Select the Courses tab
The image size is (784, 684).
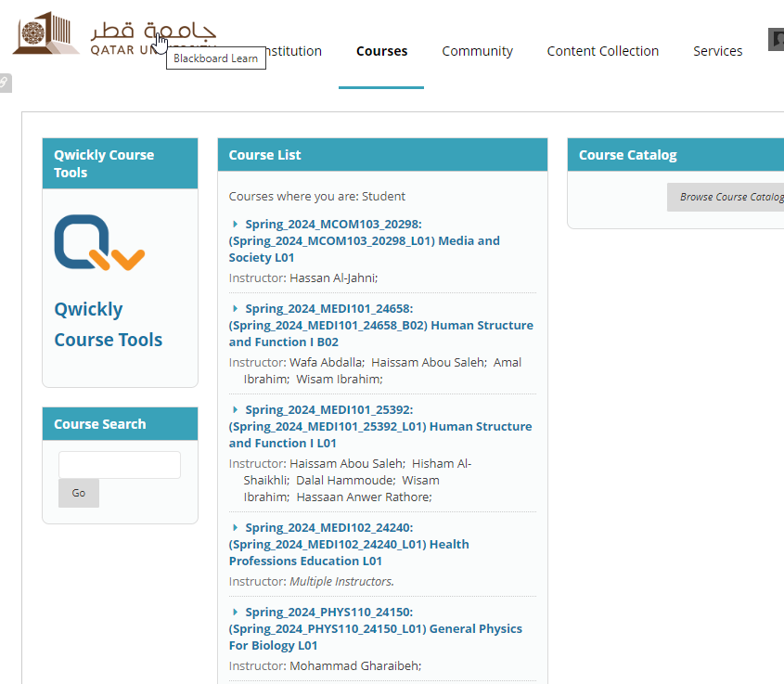[381, 51]
